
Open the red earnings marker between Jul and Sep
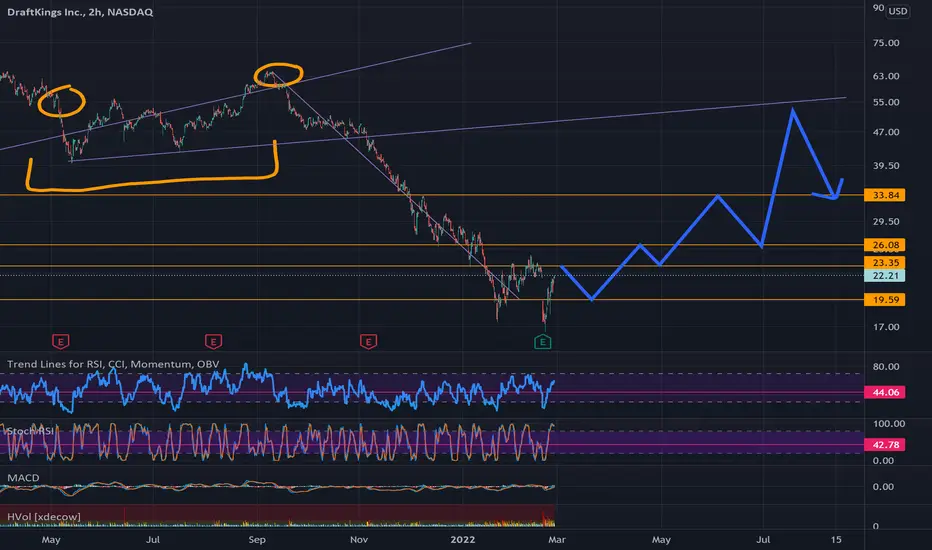coord(213,342)
